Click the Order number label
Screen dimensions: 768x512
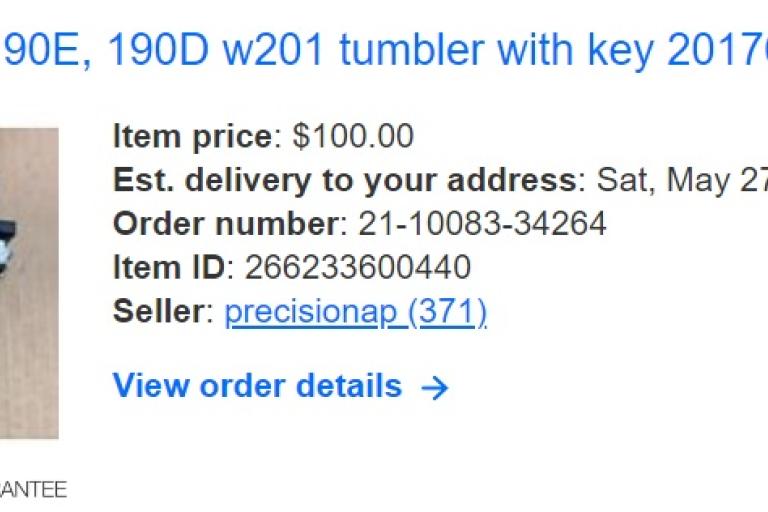226,224
